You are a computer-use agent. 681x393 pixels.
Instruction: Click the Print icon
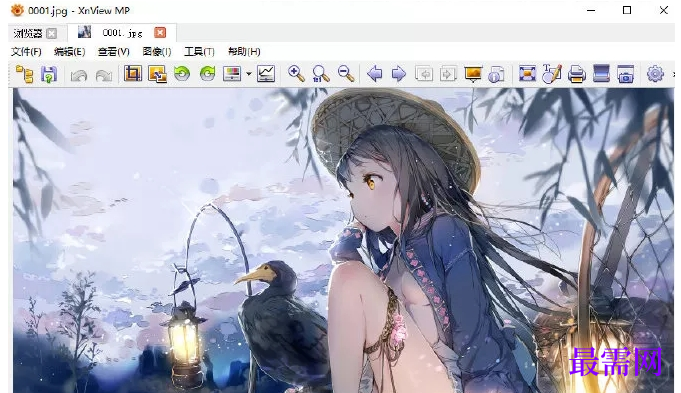pos(577,74)
